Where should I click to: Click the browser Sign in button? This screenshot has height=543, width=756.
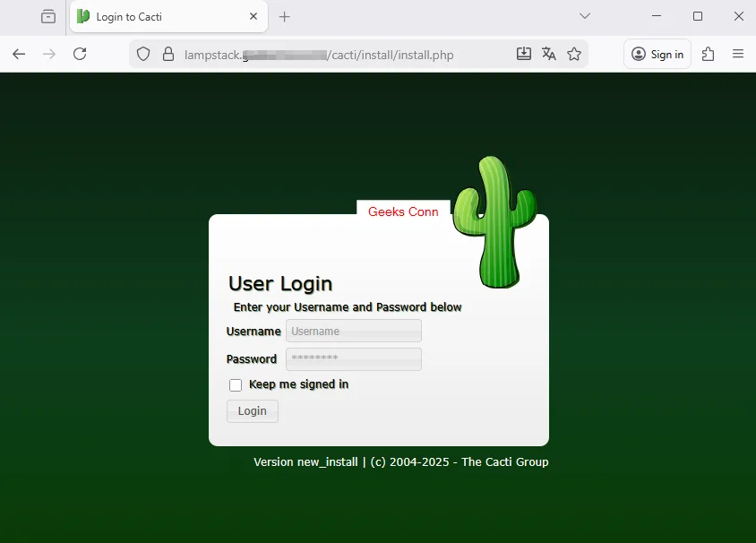coord(657,54)
